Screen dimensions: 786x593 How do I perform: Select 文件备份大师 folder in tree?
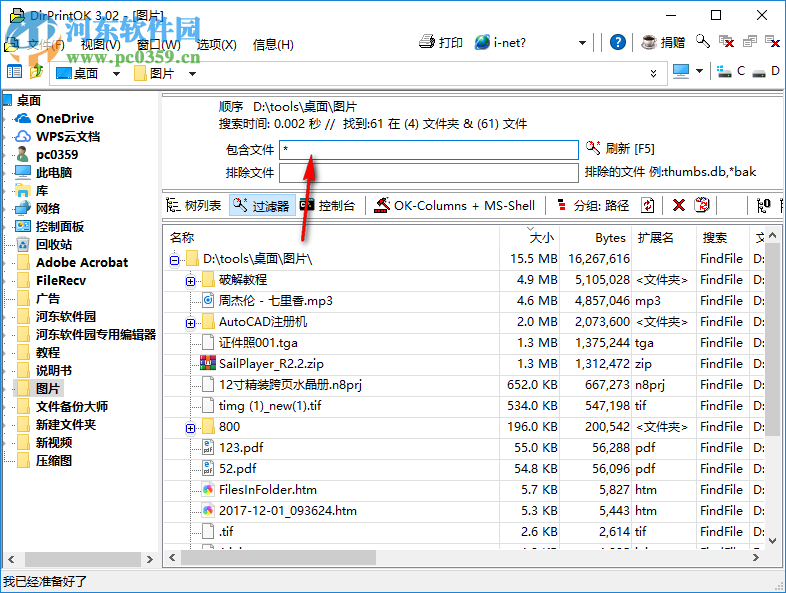click(72, 407)
